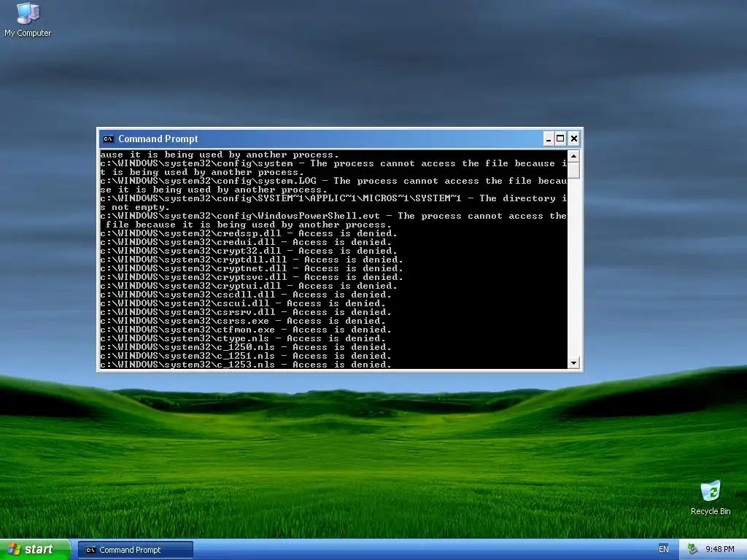Viewport: 747px width, 560px height.
Task: Click the cscdll.dll access denied line
Action: click(x=246, y=295)
